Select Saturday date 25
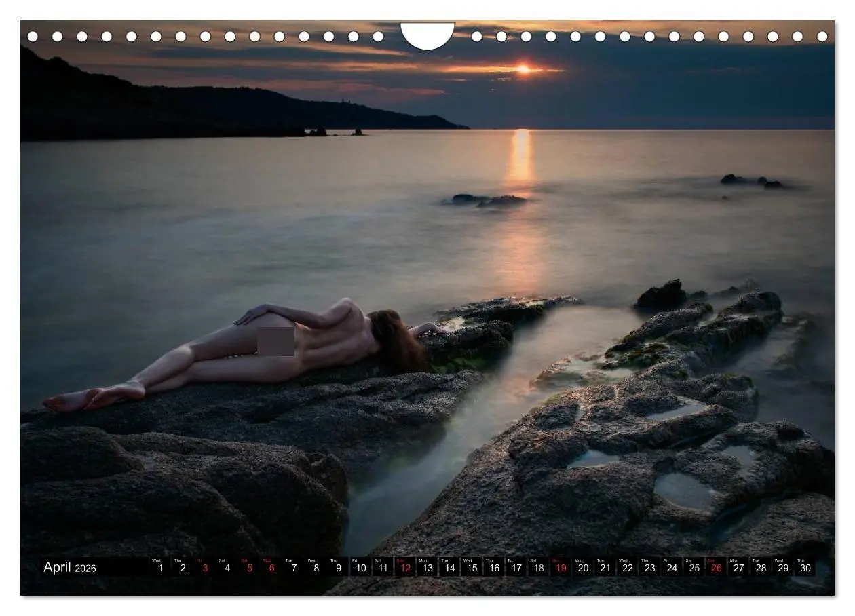Screen dimensions: 855x616 point(694,567)
